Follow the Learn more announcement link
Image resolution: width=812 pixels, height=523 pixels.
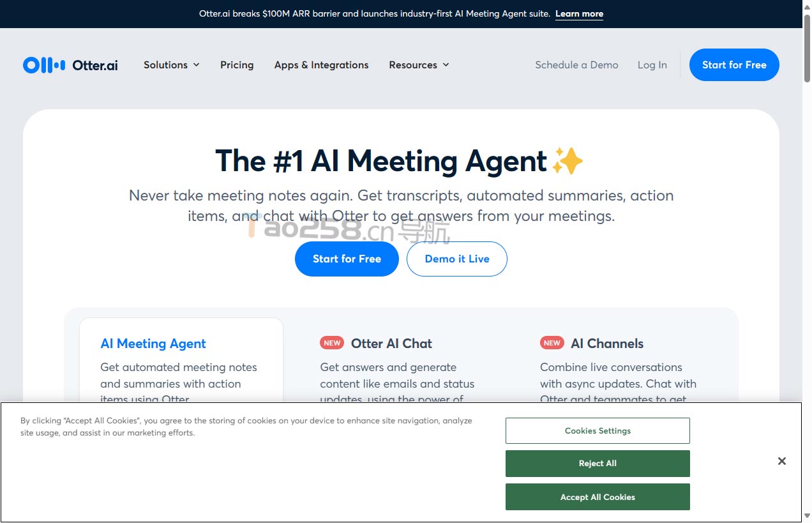[579, 14]
